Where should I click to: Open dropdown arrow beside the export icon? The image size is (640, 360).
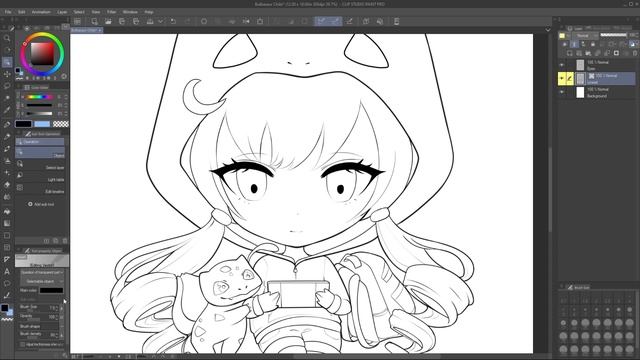tap(160, 21)
